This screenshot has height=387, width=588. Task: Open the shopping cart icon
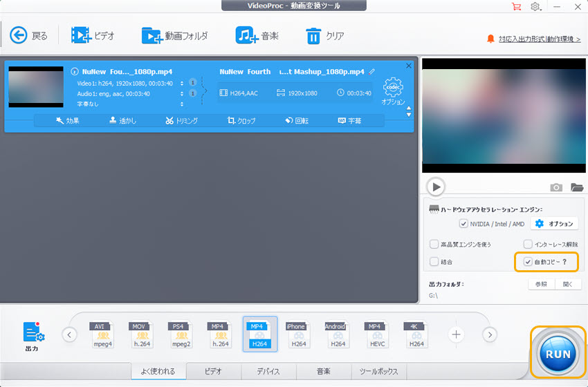pos(516,6)
